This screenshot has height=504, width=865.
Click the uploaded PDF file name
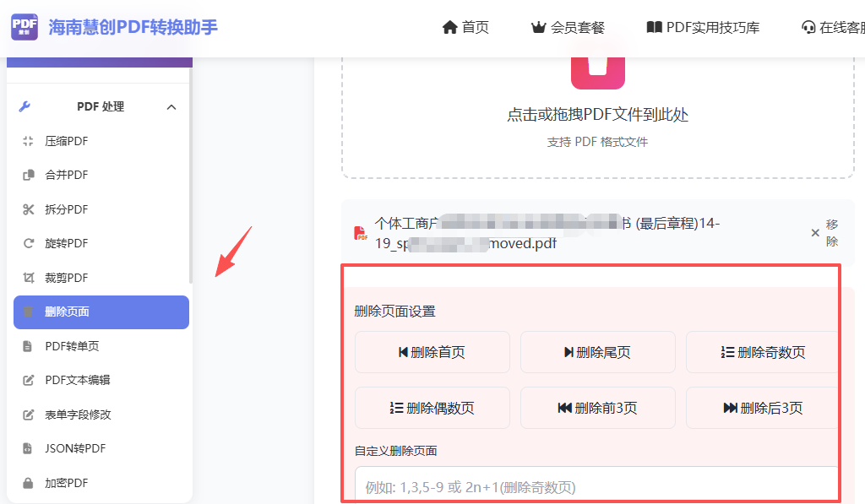[x=547, y=233]
